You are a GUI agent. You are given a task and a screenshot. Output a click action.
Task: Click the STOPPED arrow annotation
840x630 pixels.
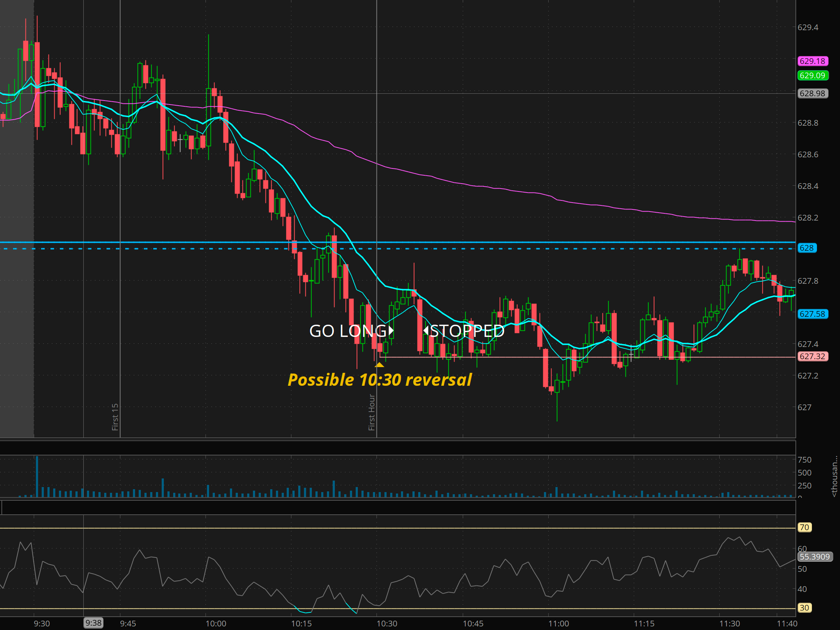pyautogui.click(x=464, y=331)
